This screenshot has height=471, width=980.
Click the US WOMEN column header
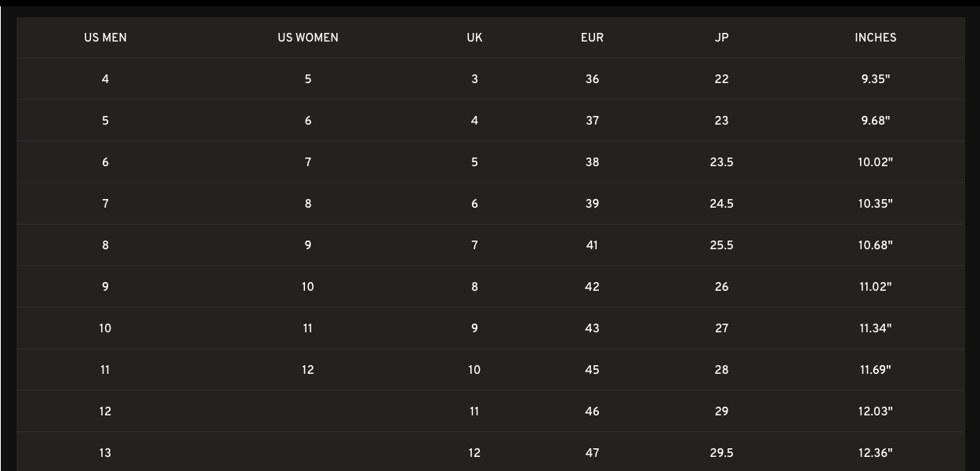307,38
